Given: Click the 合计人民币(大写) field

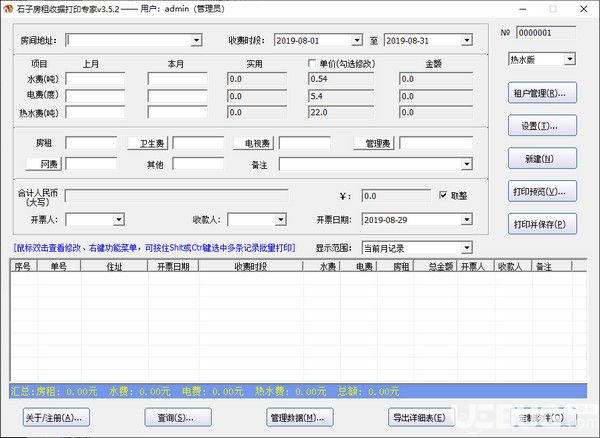Looking at the screenshot, I should [176, 196].
